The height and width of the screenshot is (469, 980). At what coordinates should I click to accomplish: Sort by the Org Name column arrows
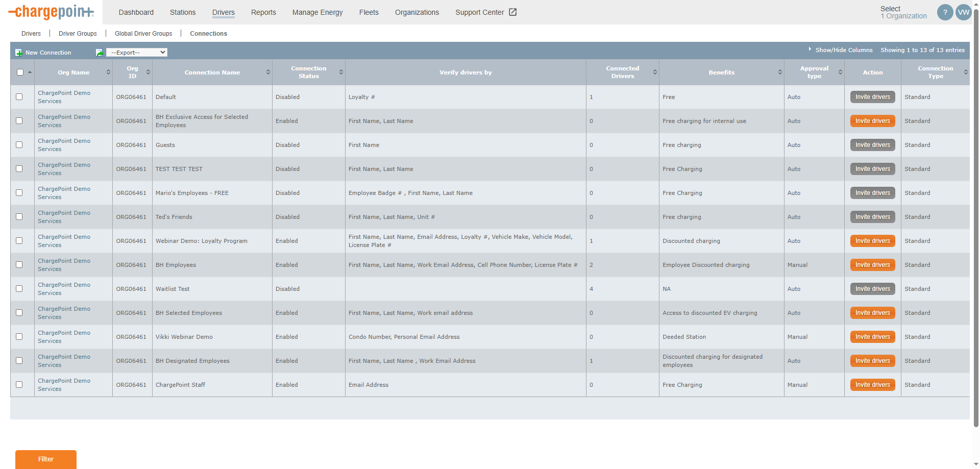pyautogui.click(x=108, y=72)
